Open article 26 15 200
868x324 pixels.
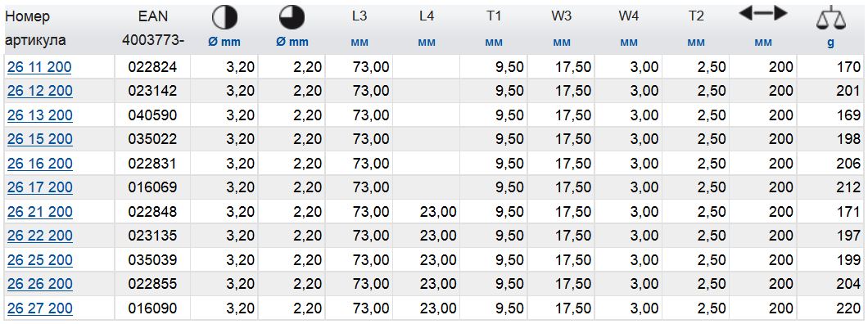click(x=40, y=139)
